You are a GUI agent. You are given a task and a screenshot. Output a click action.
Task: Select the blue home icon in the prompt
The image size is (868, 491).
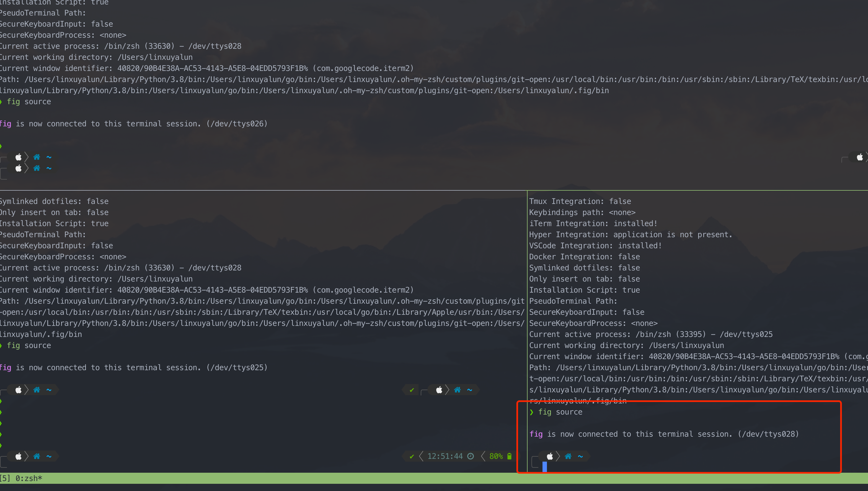(x=36, y=456)
